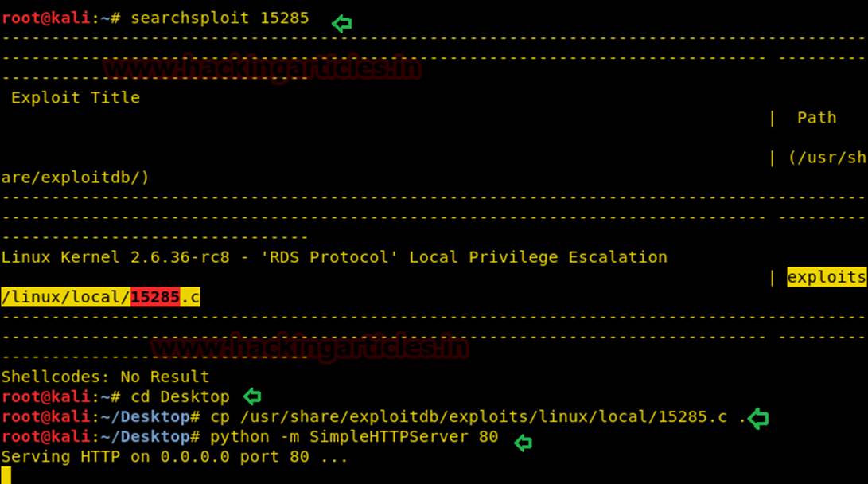Click the python -m SimpleHTTPServer 80 command
The height and width of the screenshot is (484, 868).
coord(354,437)
